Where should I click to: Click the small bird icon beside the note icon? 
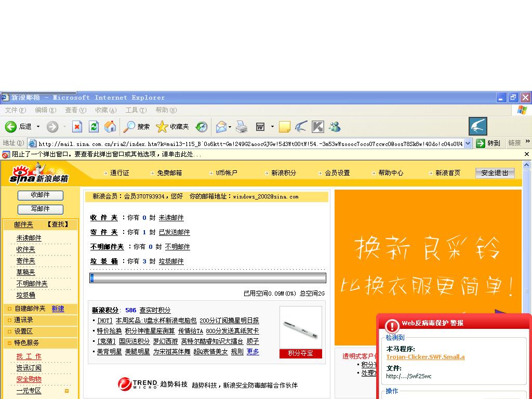coord(301,127)
